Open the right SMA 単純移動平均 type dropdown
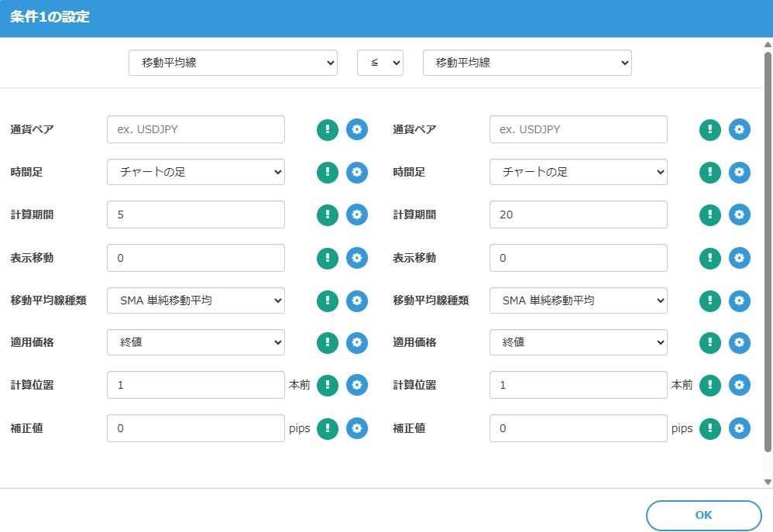Viewport: 773px width, 532px height. coord(578,300)
